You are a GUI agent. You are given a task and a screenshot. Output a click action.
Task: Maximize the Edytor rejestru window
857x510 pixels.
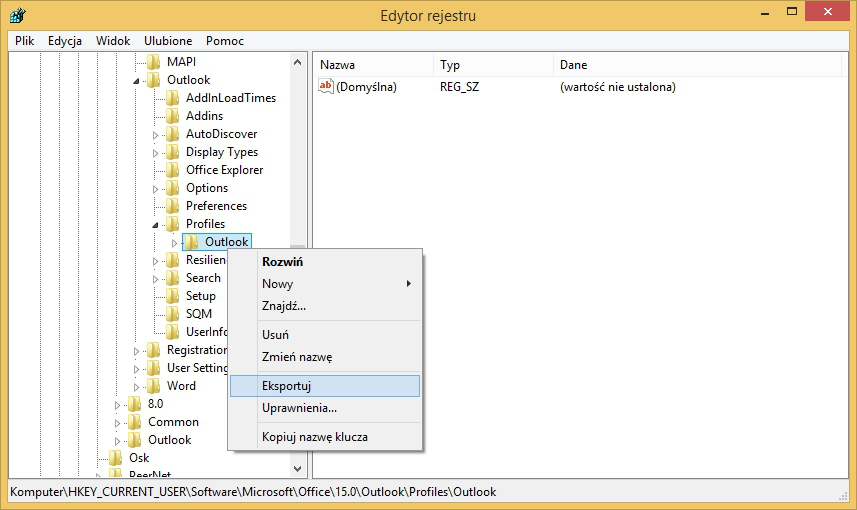pos(792,12)
